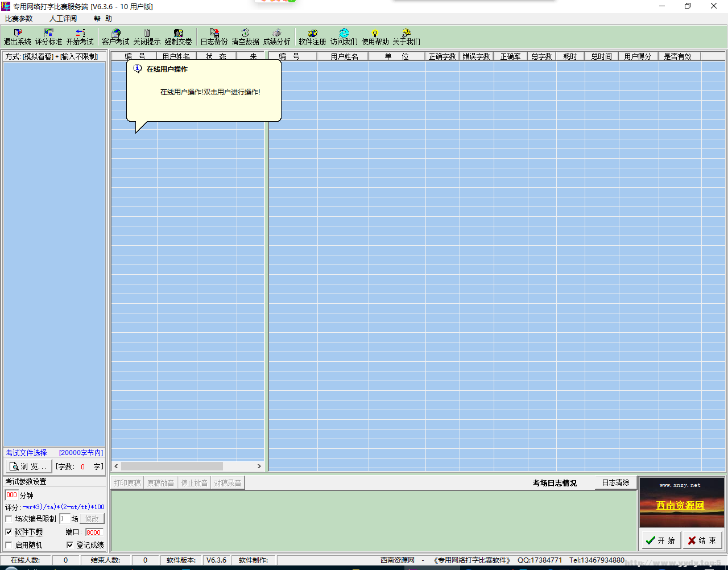Click the user list horizontal scrollbar thumb
Image resolution: width=728 pixels, height=570 pixels.
(x=172, y=466)
